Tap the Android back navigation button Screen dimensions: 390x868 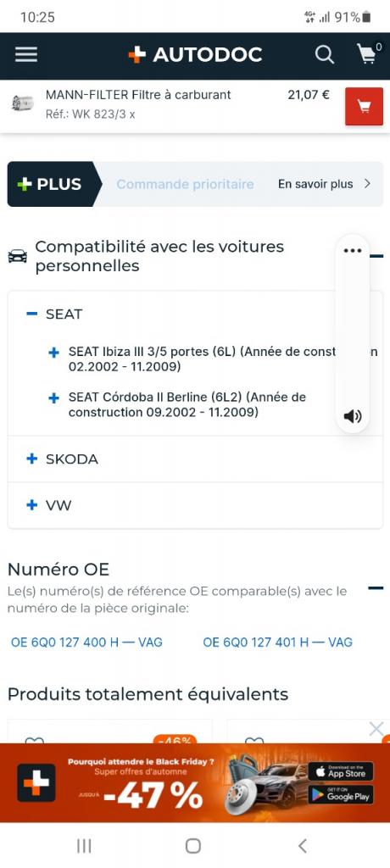[303, 845]
